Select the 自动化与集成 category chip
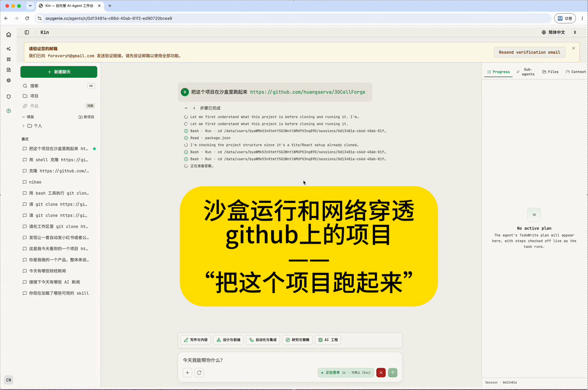Image resolution: width=588 pixels, height=390 pixels. click(x=263, y=340)
